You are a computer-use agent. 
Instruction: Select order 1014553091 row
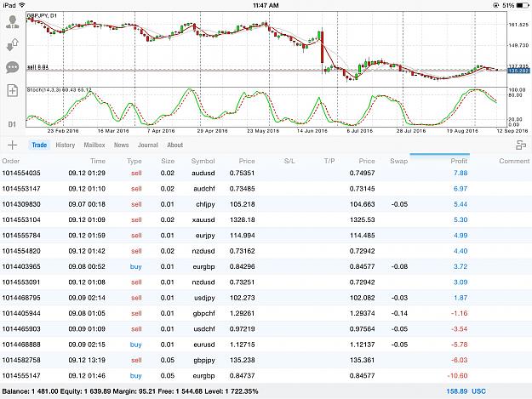tap(266, 282)
